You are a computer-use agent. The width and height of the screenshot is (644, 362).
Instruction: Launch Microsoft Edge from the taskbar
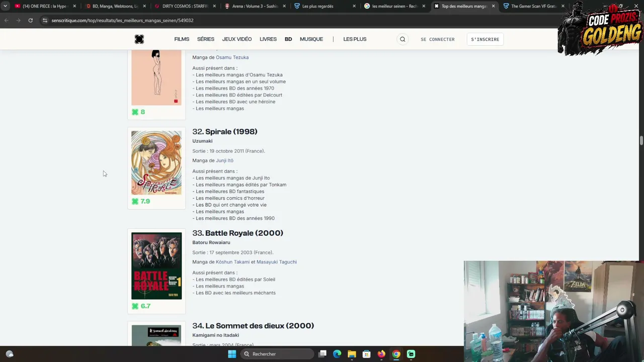coord(337,354)
